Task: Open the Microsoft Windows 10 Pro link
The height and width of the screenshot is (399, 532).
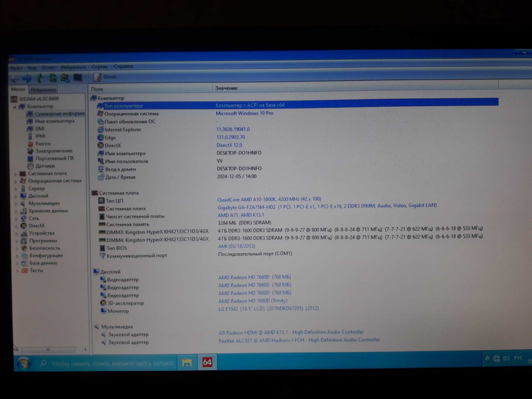Action: click(244, 113)
